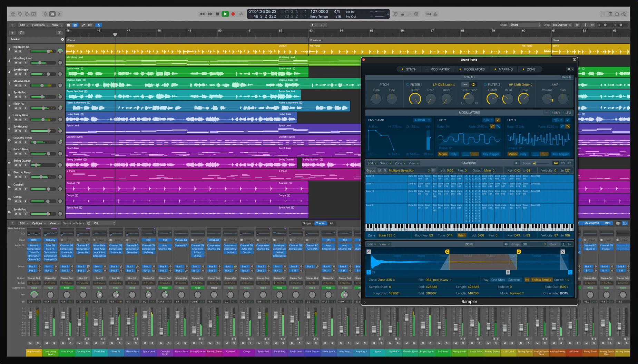This screenshot has width=638, height=364.
Task: Open the Drag No Overlap dropdown
Action: [562, 25]
